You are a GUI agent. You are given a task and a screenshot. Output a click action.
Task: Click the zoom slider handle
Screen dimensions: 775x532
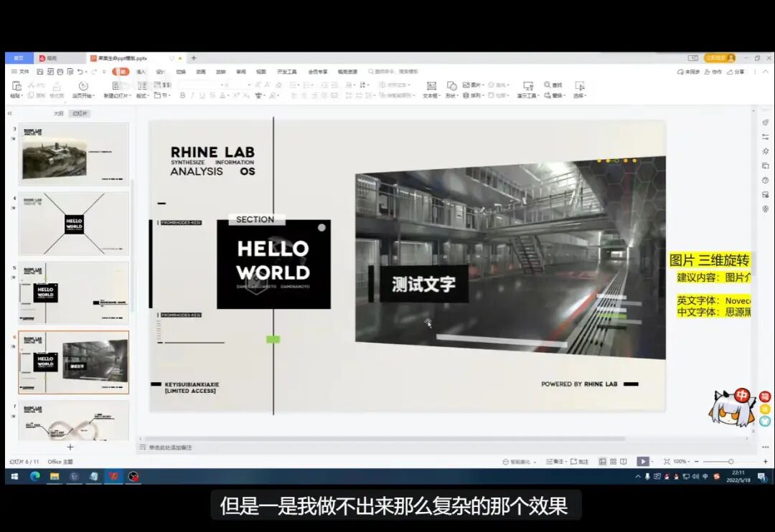731,461
